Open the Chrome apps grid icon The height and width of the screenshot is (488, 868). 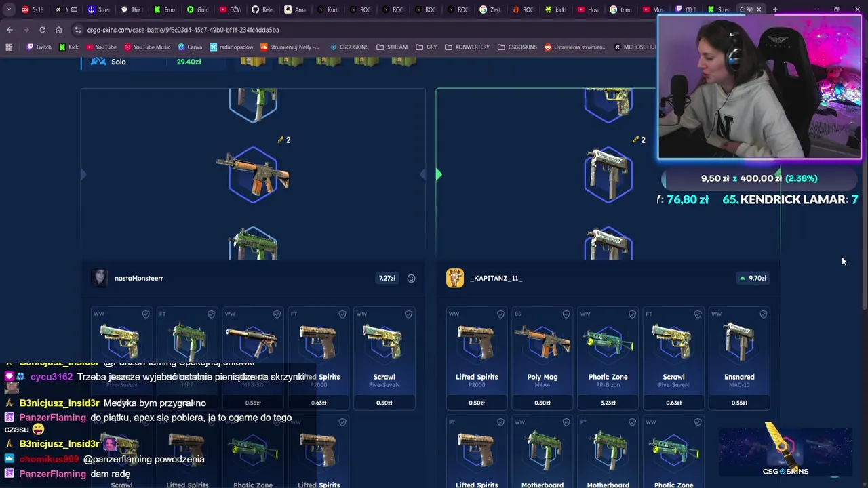[9, 47]
